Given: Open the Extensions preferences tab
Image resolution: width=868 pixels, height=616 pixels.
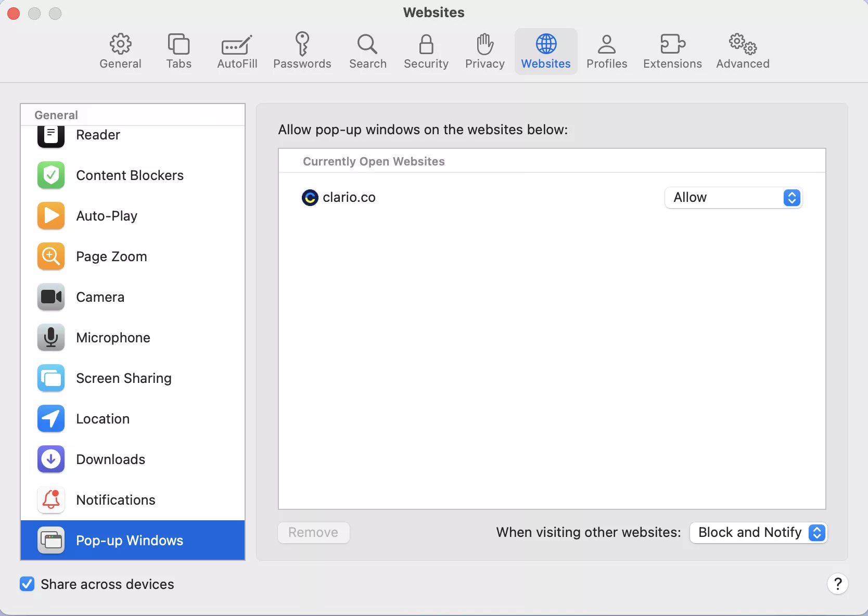Looking at the screenshot, I should click(x=672, y=52).
